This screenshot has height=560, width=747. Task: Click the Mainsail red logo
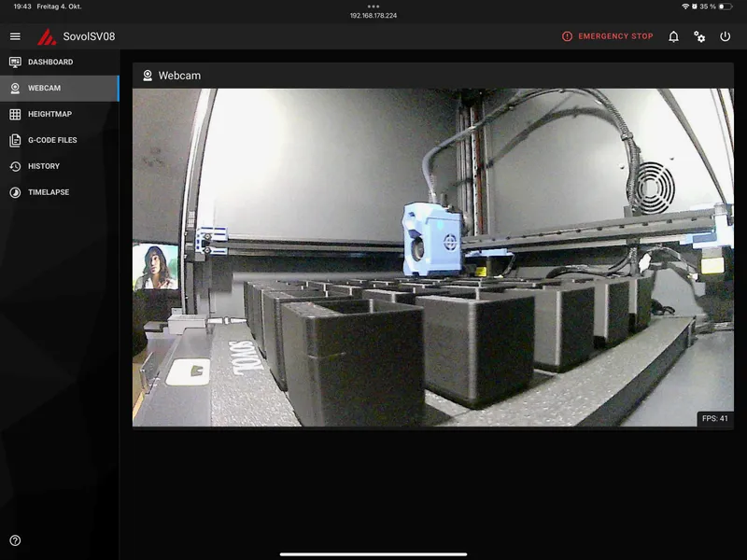click(47, 36)
